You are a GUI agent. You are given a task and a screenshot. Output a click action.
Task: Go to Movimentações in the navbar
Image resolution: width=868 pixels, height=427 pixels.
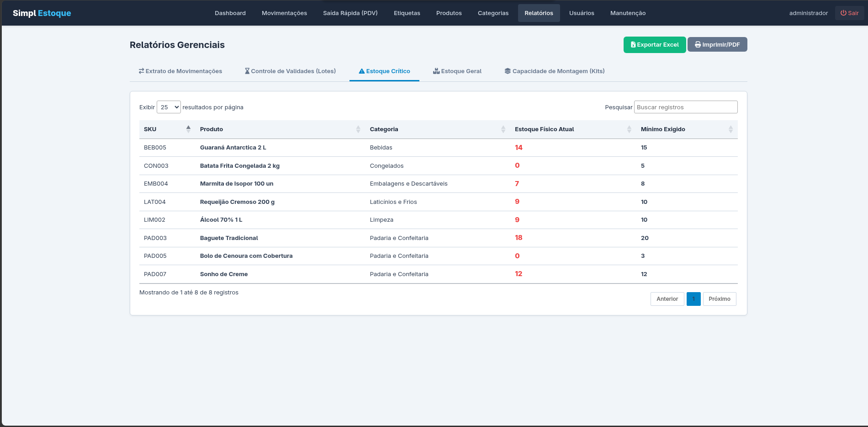[x=284, y=13]
